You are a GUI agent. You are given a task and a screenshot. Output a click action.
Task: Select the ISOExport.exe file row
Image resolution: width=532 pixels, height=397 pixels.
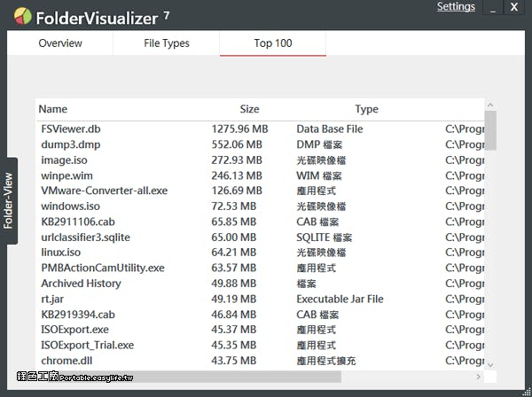(261, 330)
